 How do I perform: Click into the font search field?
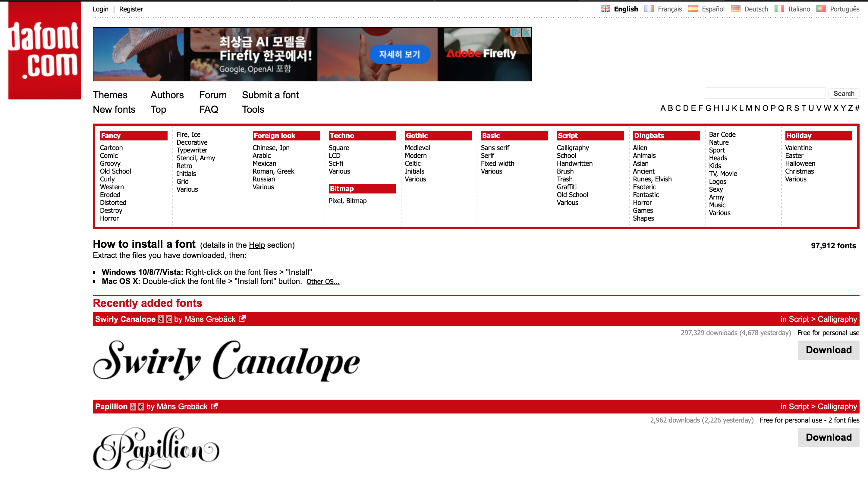coord(765,93)
